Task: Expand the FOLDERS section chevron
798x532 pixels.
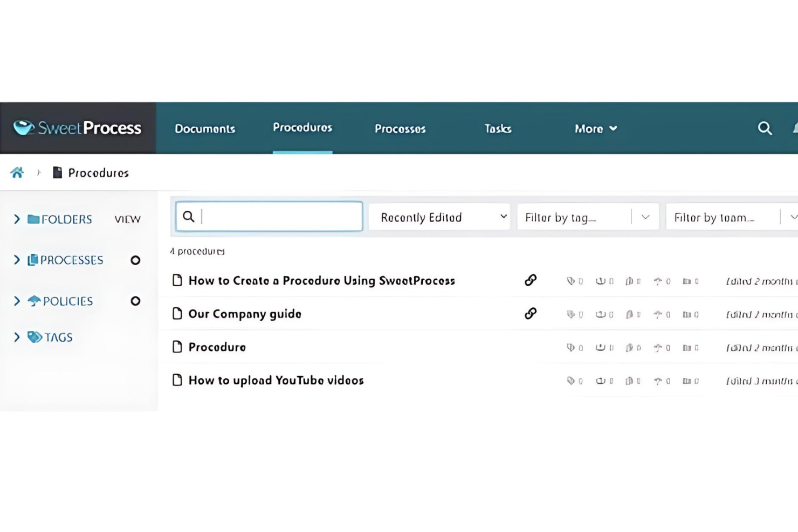Action: [x=16, y=219]
